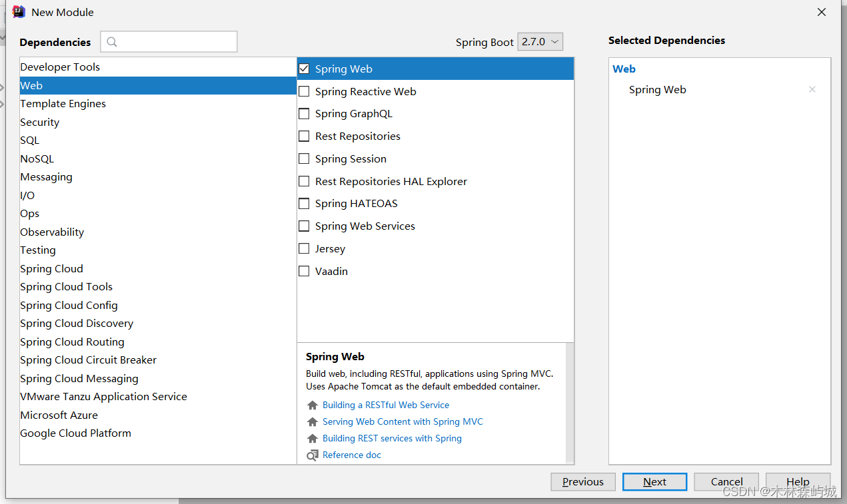Click the reference doc icon
The image size is (847, 504).
coord(313,455)
